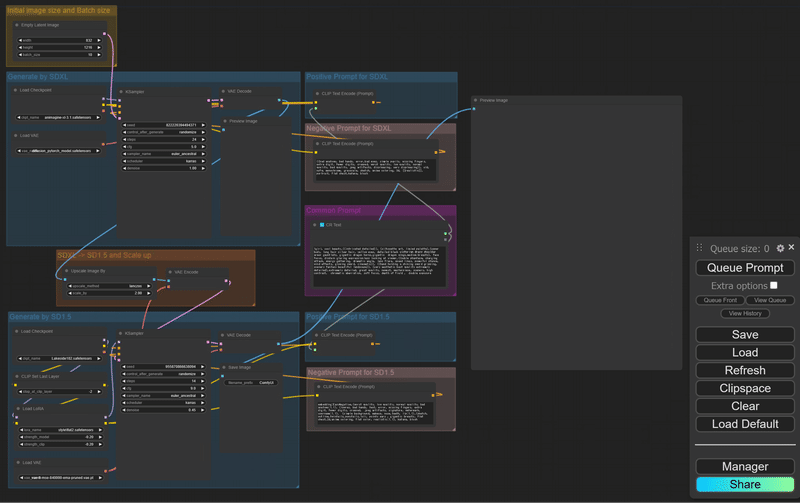Click the Common Prompt CR Text textarea

pyautogui.click(x=379, y=267)
